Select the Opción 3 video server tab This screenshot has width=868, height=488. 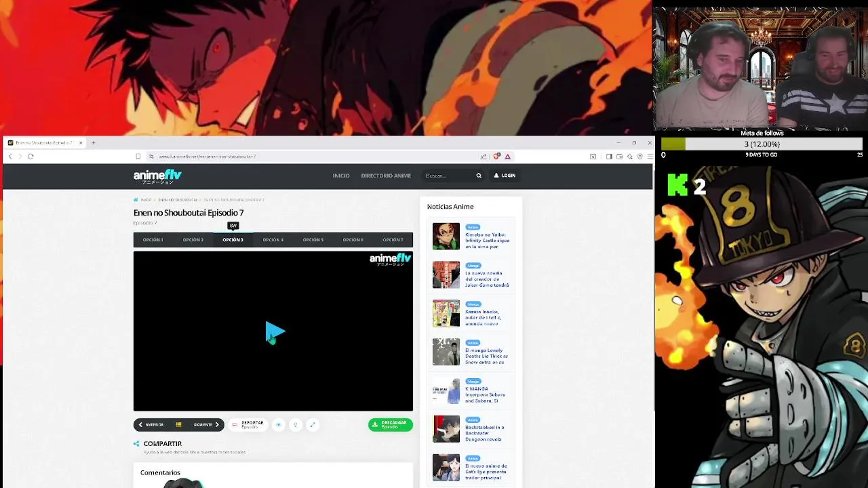pos(233,240)
